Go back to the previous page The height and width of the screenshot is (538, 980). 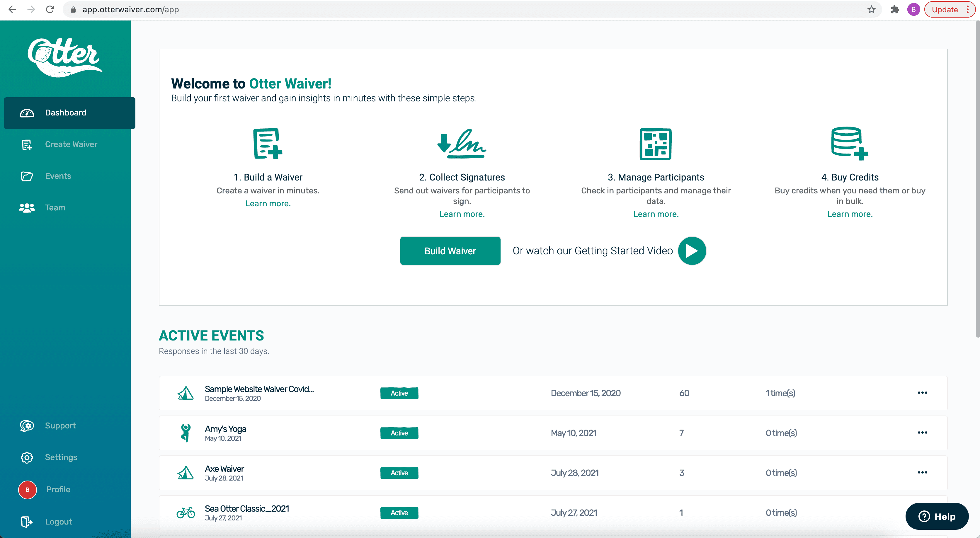(12, 9)
